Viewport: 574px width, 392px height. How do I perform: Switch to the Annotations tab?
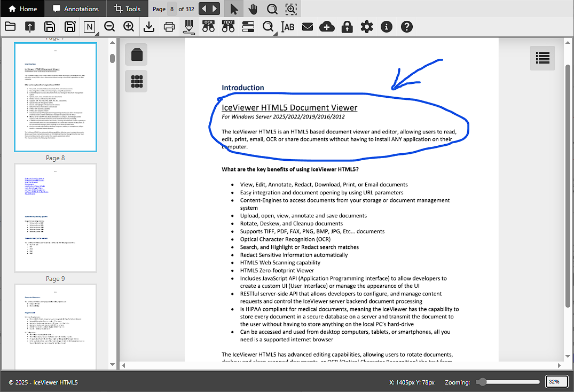click(75, 9)
